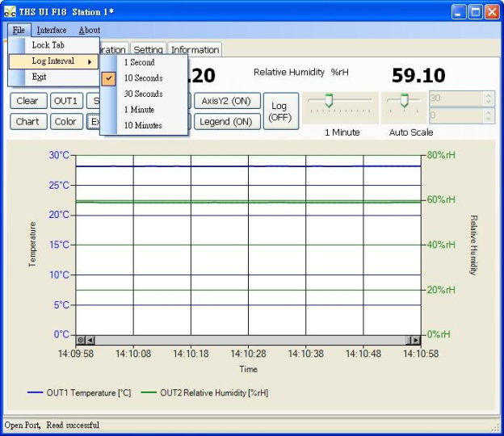Click the chart scrollbar left arrow

tap(90, 340)
